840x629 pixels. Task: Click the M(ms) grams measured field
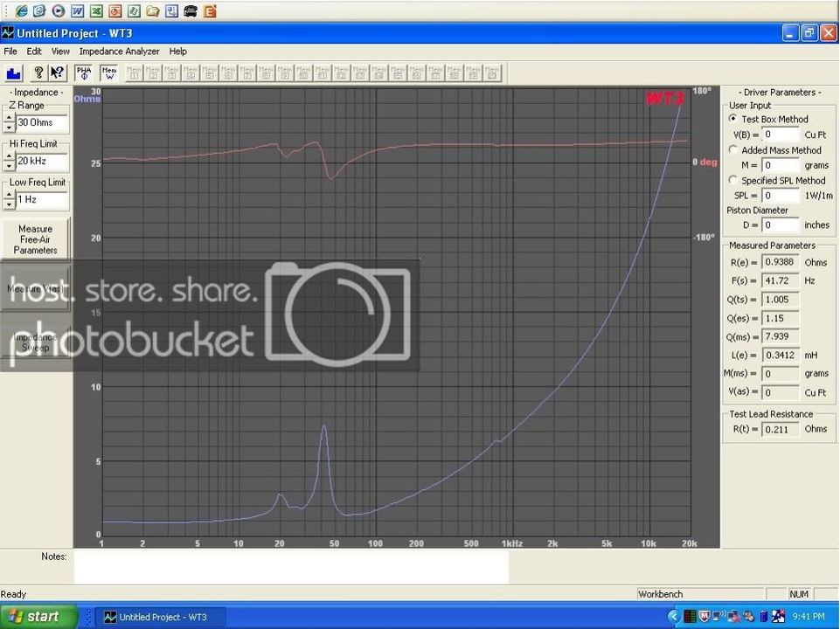pos(781,374)
